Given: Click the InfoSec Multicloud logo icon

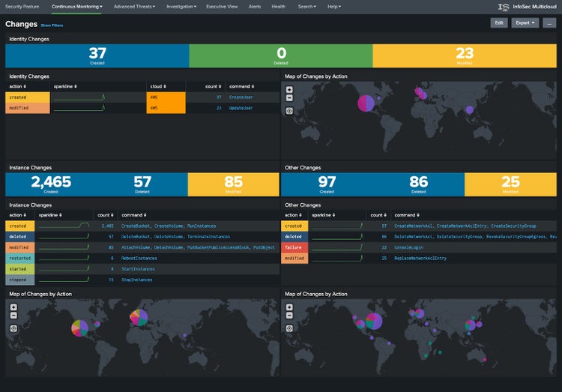Looking at the screenshot, I should [x=504, y=7].
